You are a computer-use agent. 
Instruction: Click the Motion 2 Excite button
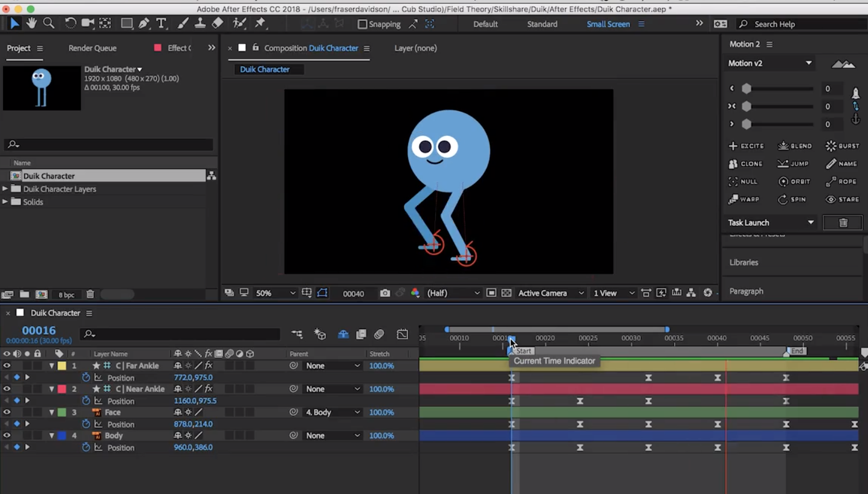tap(747, 146)
